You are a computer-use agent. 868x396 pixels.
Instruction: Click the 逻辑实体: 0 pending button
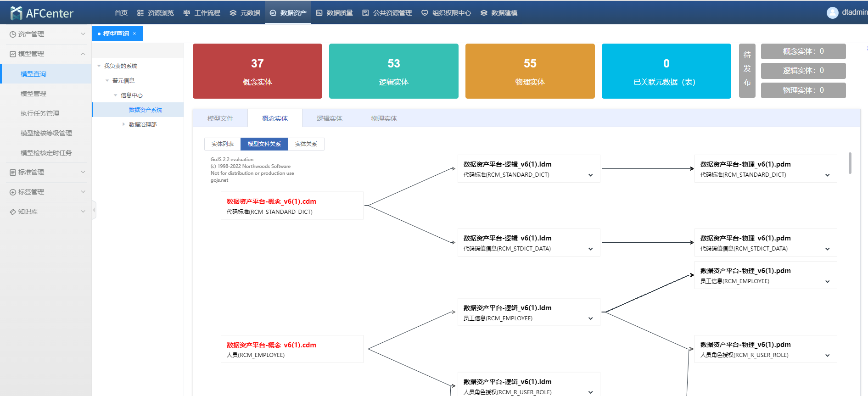[803, 71]
